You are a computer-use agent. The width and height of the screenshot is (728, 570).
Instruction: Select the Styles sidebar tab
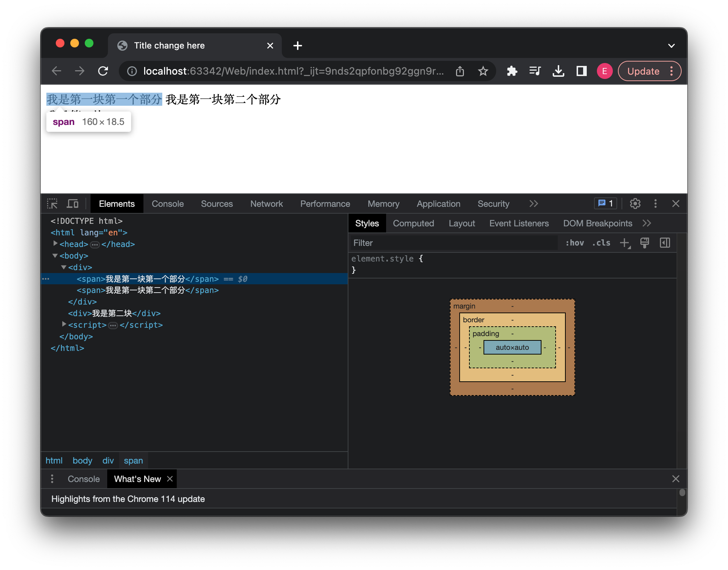(367, 223)
